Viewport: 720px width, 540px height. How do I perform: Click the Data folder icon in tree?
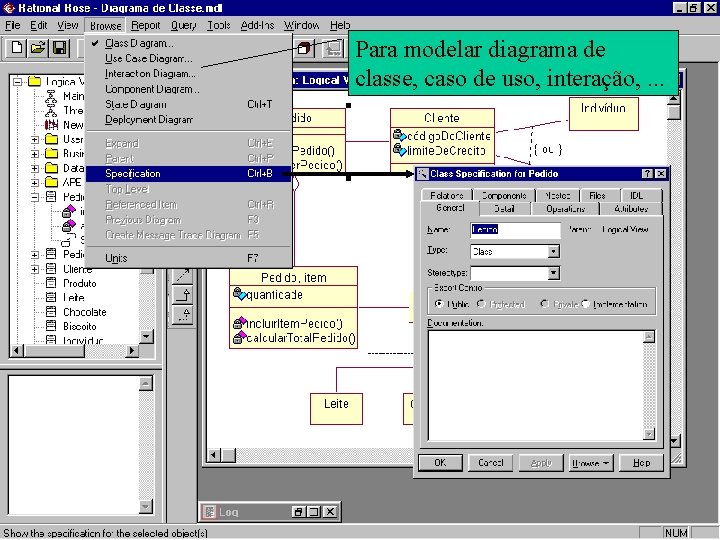pos(51,168)
